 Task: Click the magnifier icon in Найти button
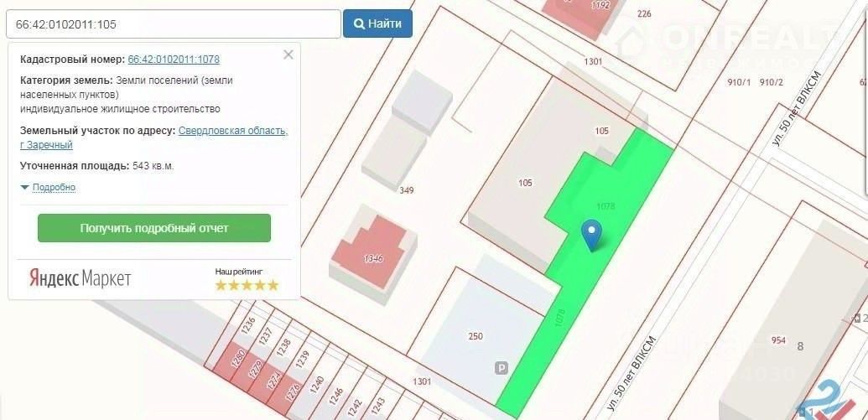(359, 23)
